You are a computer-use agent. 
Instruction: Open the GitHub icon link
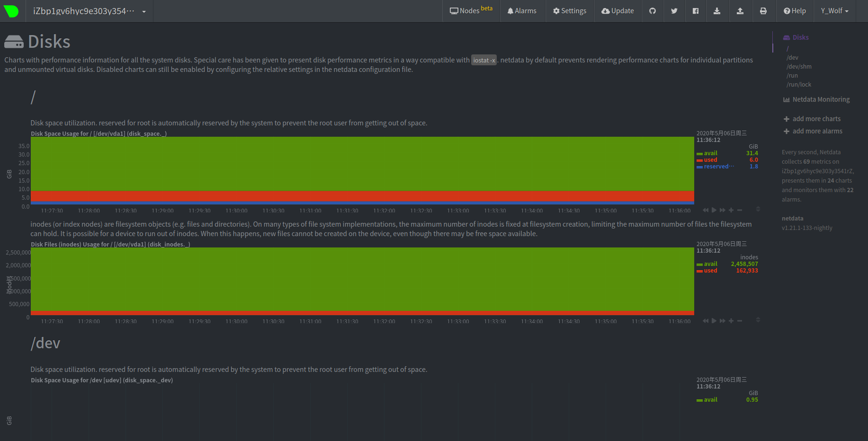pos(653,10)
